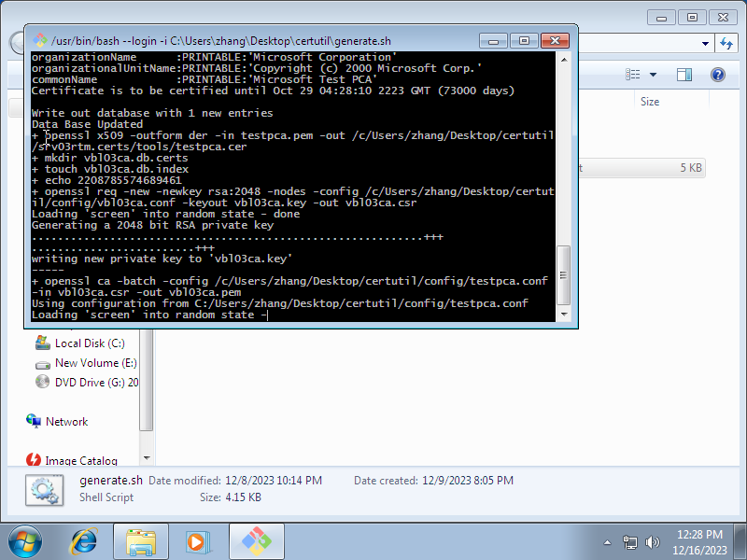
Task: Click the generate.sh gear thumbnail in details pane
Action: 44,490
